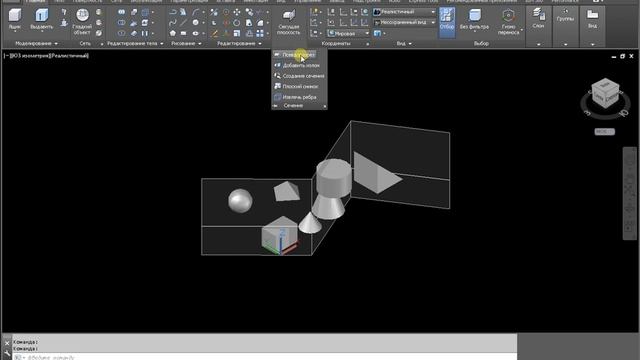Click the Реалистичный viewport visual style label
The image size is (640, 360).
[x=69, y=56]
